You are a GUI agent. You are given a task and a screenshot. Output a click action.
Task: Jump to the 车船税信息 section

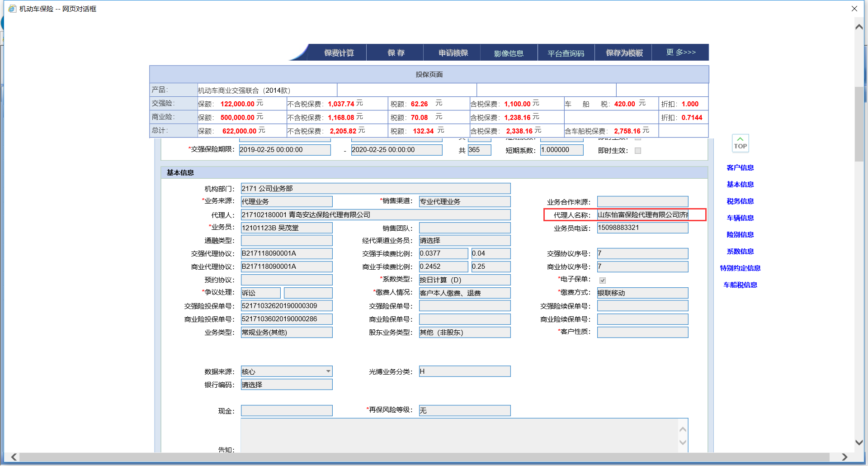tap(740, 285)
